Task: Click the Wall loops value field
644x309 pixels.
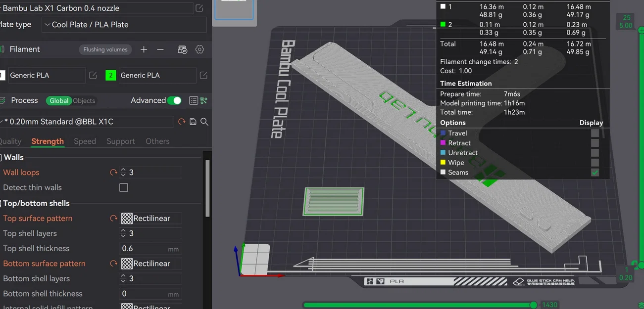Action: coord(155,173)
